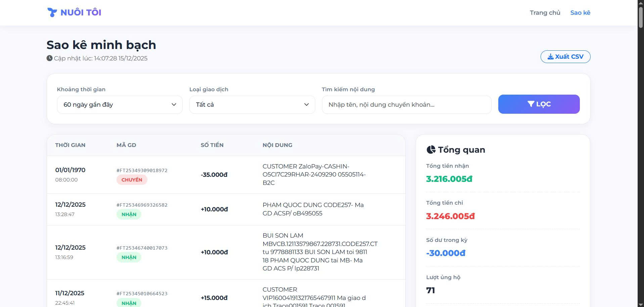The width and height of the screenshot is (644, 307).
Task: Expand the Loại giao dịch Tất cả dropdown
Action: (252, 105)
